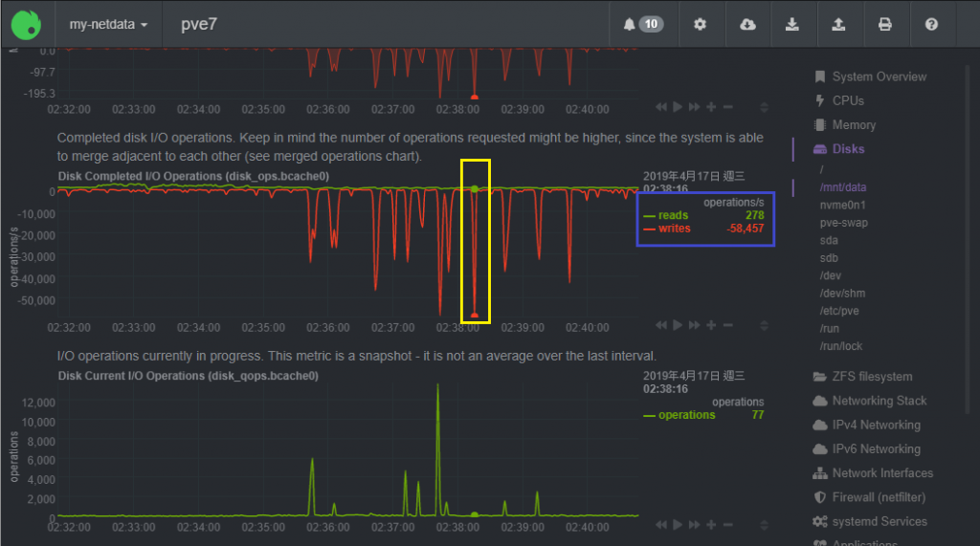Click the export snapshot download icon
This screenshot has width=980, height=546.
pos(791,24)
